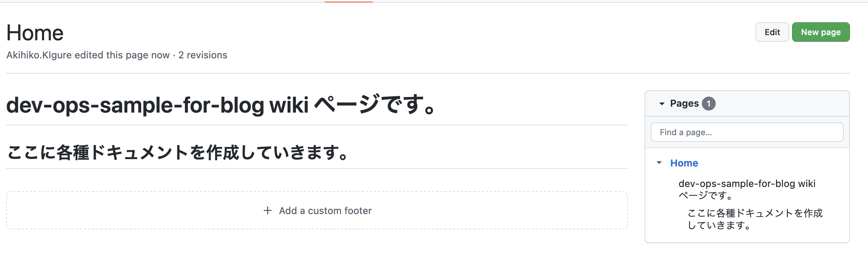Select Add a custom footer text

click(325, 211)
